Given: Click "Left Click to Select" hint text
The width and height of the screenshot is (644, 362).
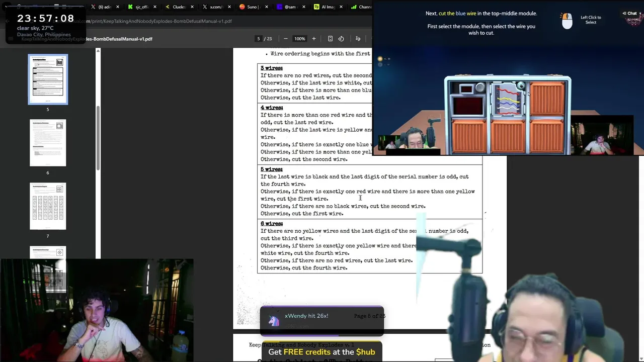Looking at the screenshot, I should [x=591, y=20].
